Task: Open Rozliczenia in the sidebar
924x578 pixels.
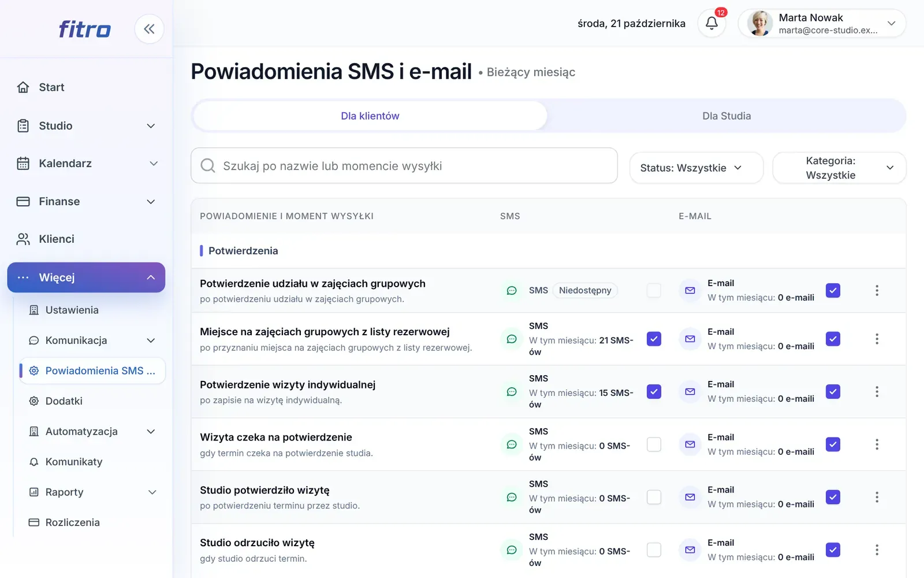Action: pyautogui.click(x=92, y=523)
